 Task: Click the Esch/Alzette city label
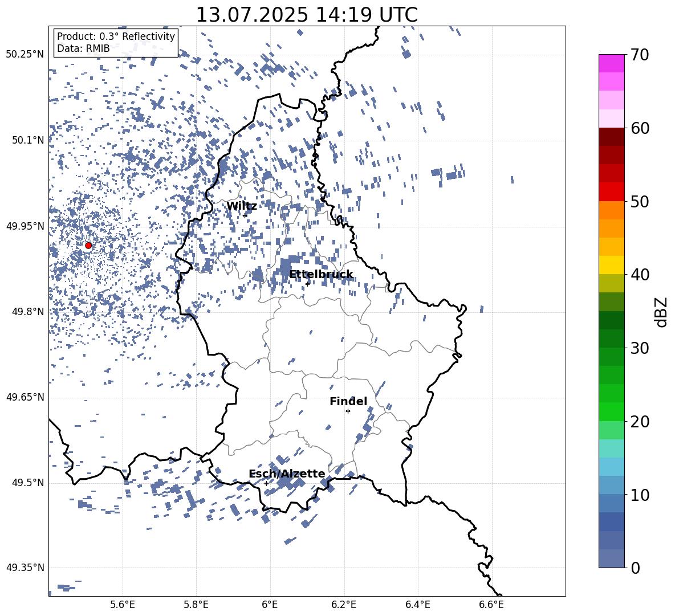287,474
